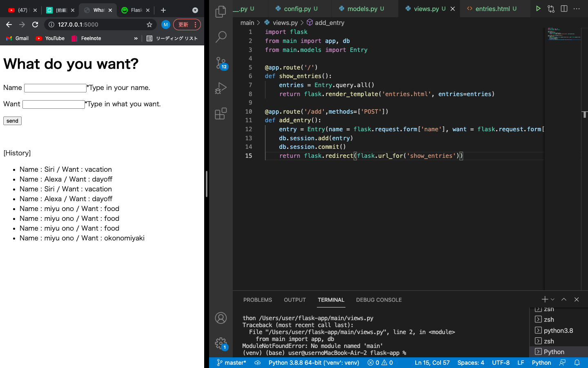
Task: Reload the 127.0.0.1:5000 page
Action: click(35, 25)
